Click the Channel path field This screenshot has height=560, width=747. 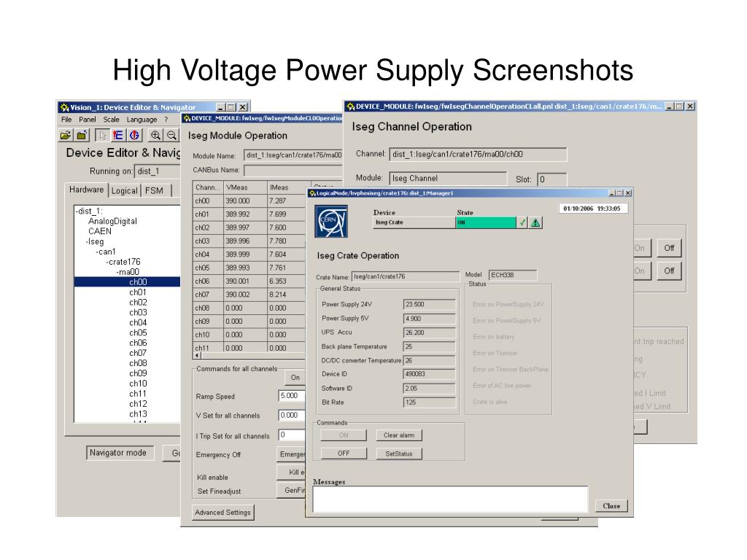(x=479, y=155)
